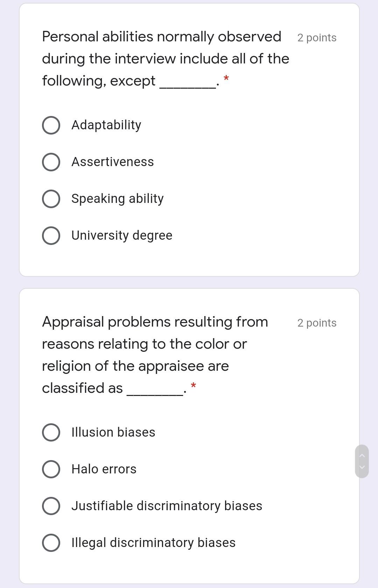Click the Halo errors answer label text

coord(104,469)
